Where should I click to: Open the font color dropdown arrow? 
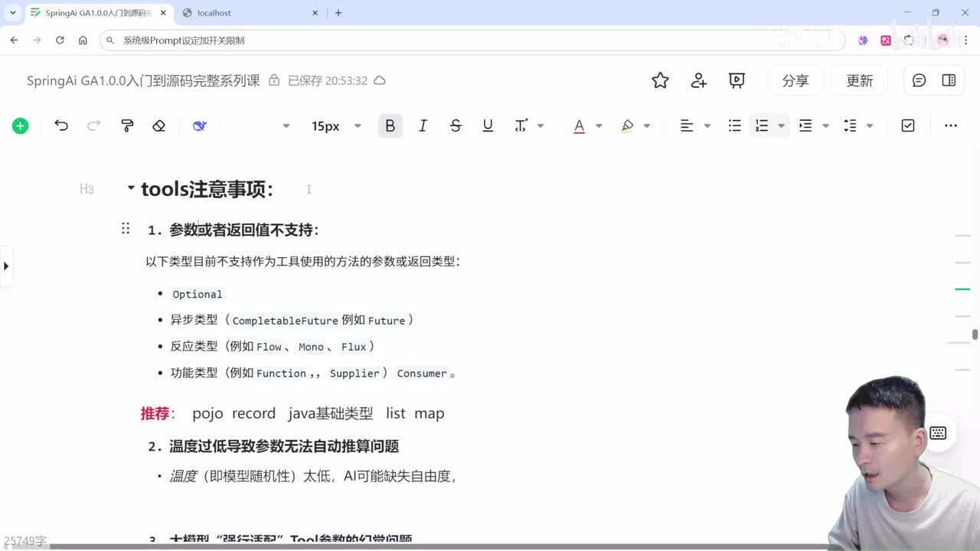click(599, 126)
